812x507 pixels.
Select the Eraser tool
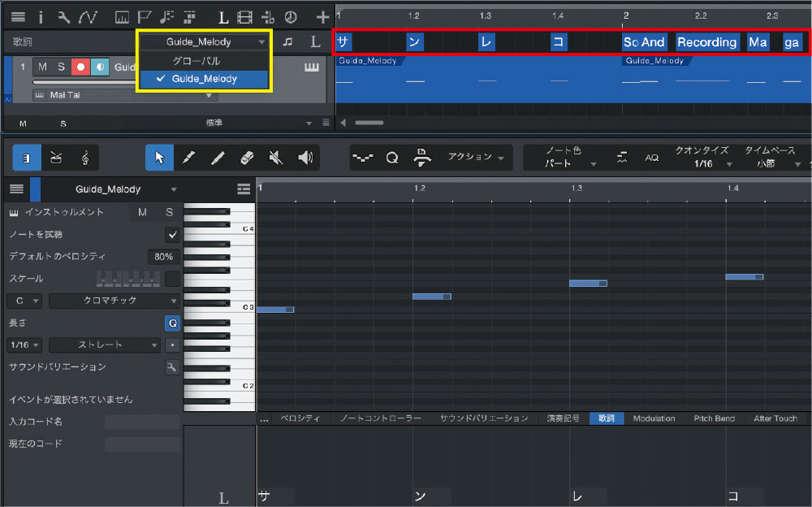coord(247,158)
